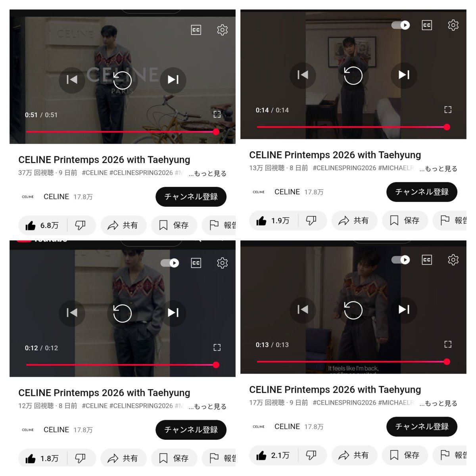
Task: Dislike the video with 6.8万 likes
Action: click(81, 225)
